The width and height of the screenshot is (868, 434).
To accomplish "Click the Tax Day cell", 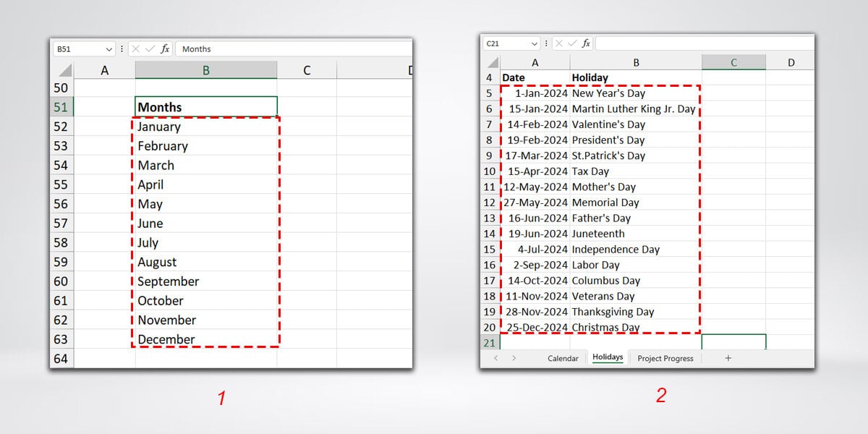I will 636,171.
